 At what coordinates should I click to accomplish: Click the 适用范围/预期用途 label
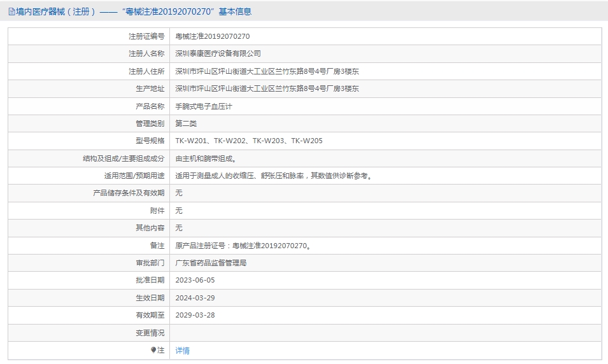(x=134, y=176)
